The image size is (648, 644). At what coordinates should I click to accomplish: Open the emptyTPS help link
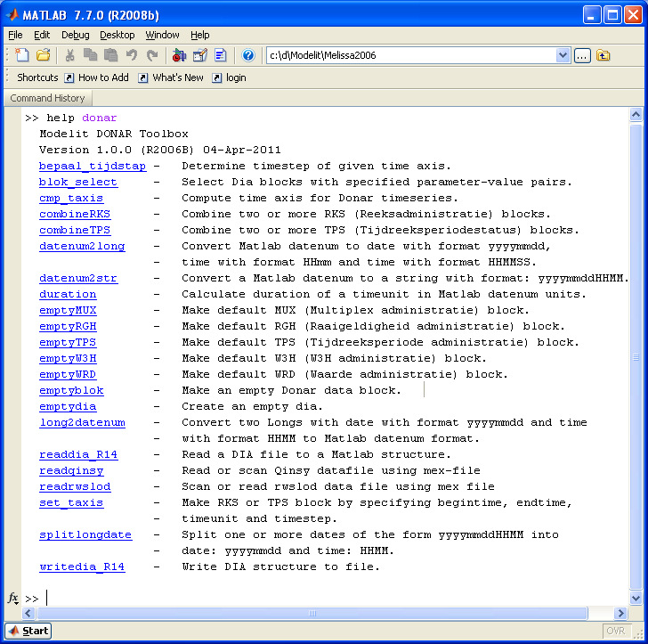(x=68, y=342)
